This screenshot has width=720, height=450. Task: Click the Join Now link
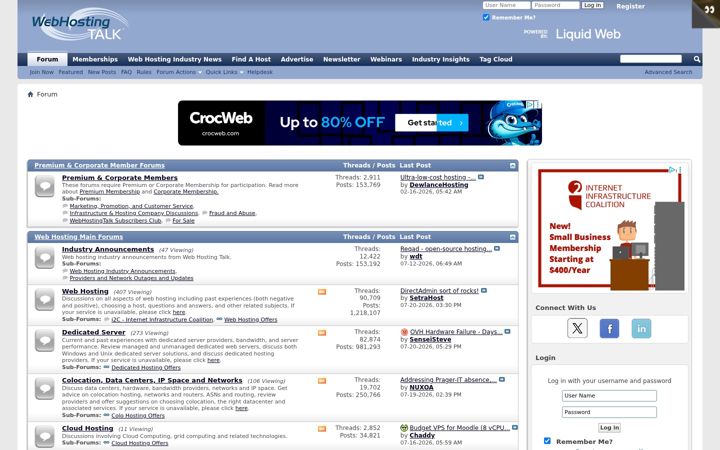[41, 72]
